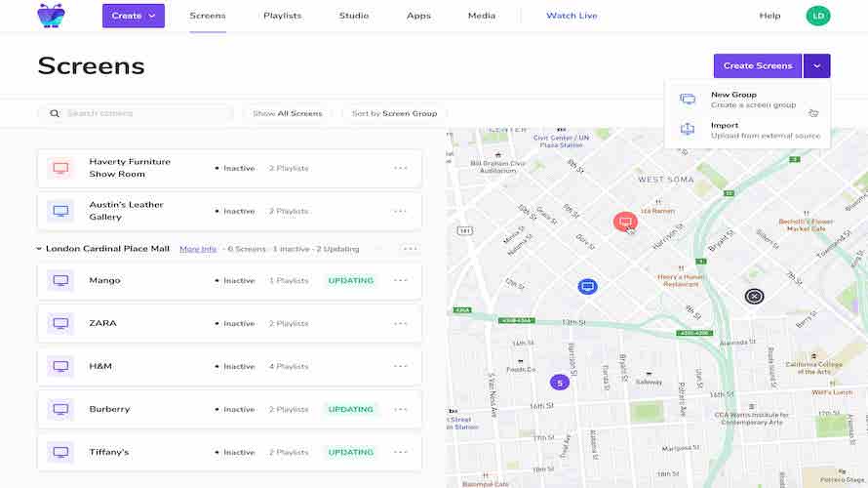Click the red Haverty Furniture screen icon
Image resolution: width=868 pixels, height=488 pixels.
point(60,168)
